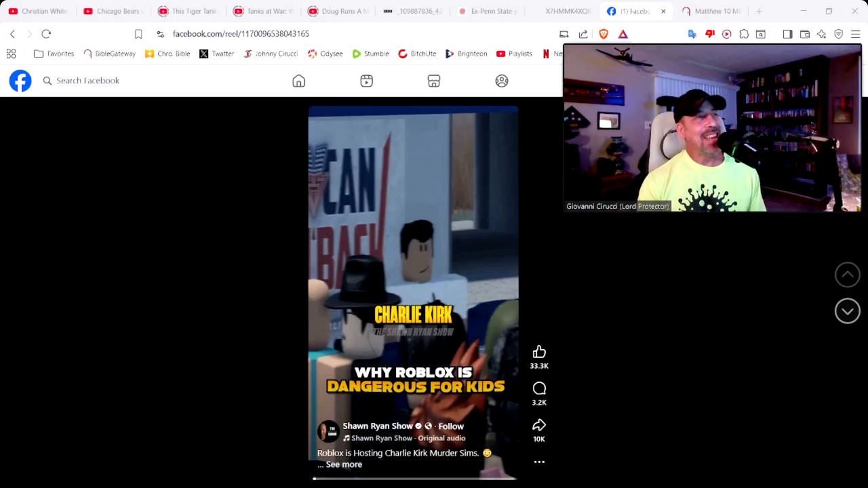This screenshot has height=488, width=868.
Task: Open reel three-dot options menu
Action: tap(539, 462)
